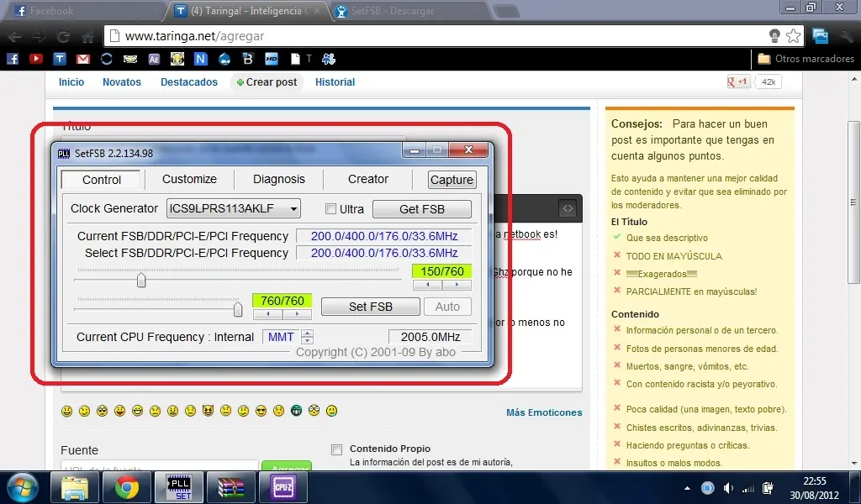
Task: Open the Historial link
Action: [x=335, y=82]
